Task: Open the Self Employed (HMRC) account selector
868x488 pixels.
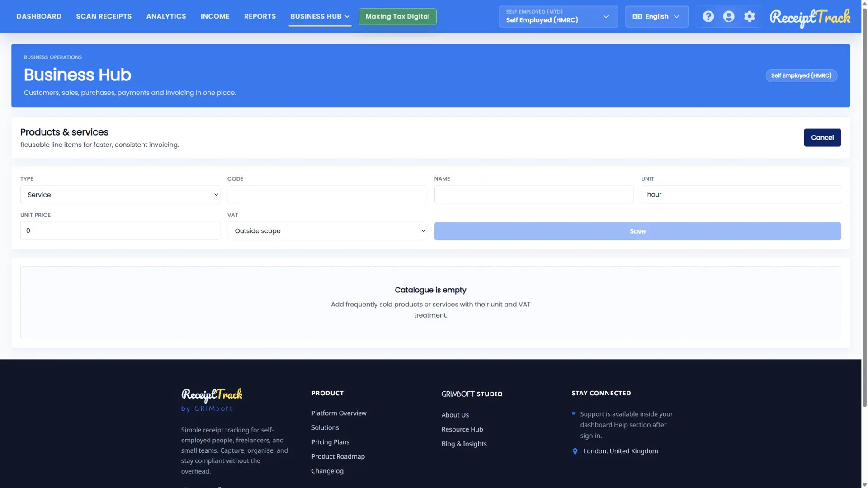Action: coord(558,17)
